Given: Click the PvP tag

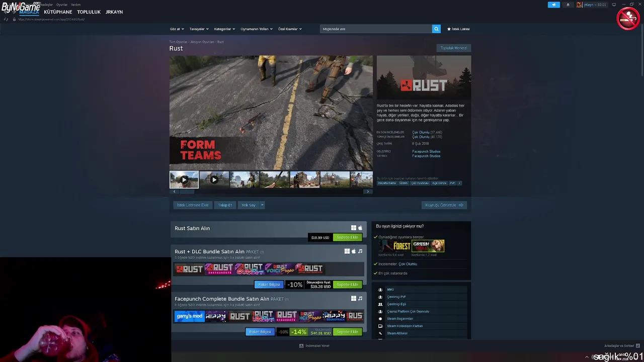Looking at the screenshot, I should [452, 183].
